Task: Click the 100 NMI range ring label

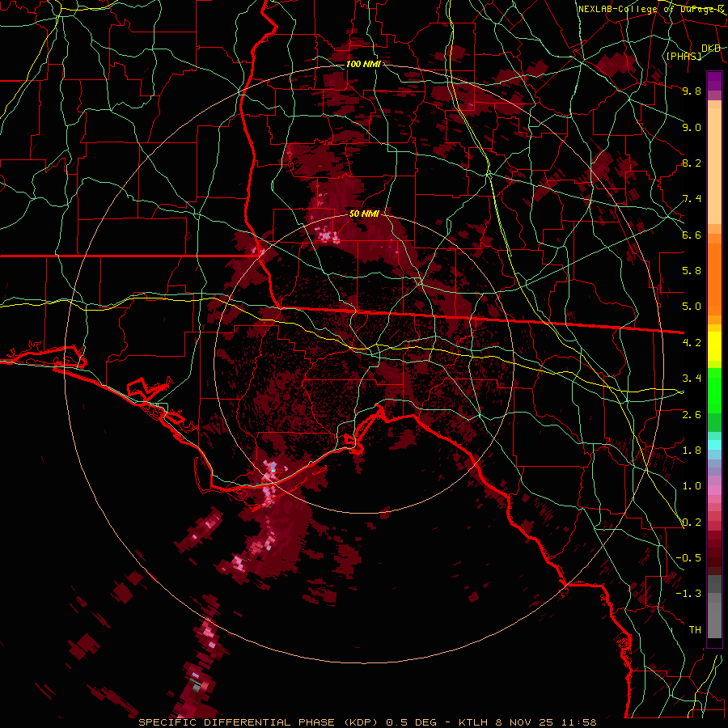Action: click(363, 64)
